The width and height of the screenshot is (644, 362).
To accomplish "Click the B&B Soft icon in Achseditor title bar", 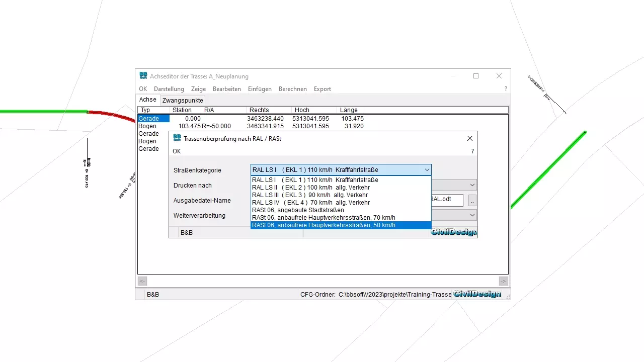I will 144,76.
